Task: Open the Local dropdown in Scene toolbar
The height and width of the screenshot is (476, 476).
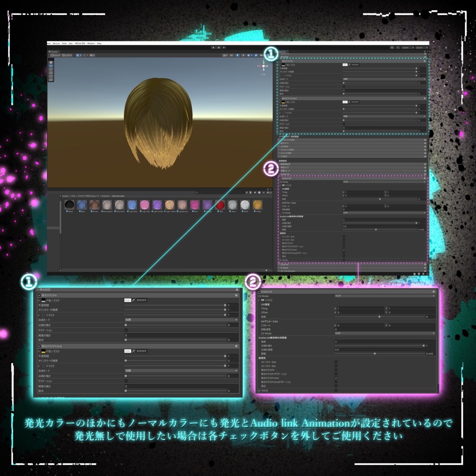Action: click(67, 55)
